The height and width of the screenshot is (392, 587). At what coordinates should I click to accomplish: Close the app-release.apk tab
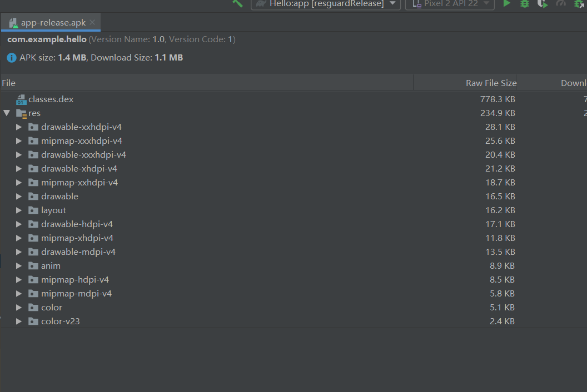click(92, 22)
